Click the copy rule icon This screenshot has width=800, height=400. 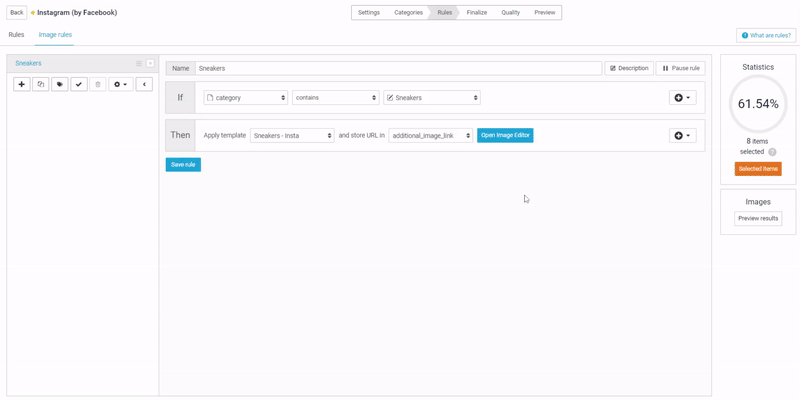click(41, 84)
